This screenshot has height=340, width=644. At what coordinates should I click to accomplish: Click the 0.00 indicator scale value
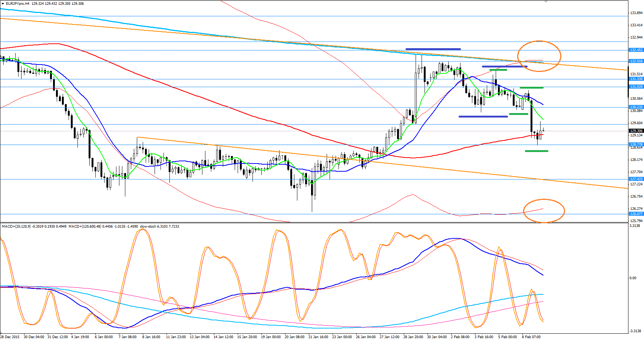[x=633, y=278]
